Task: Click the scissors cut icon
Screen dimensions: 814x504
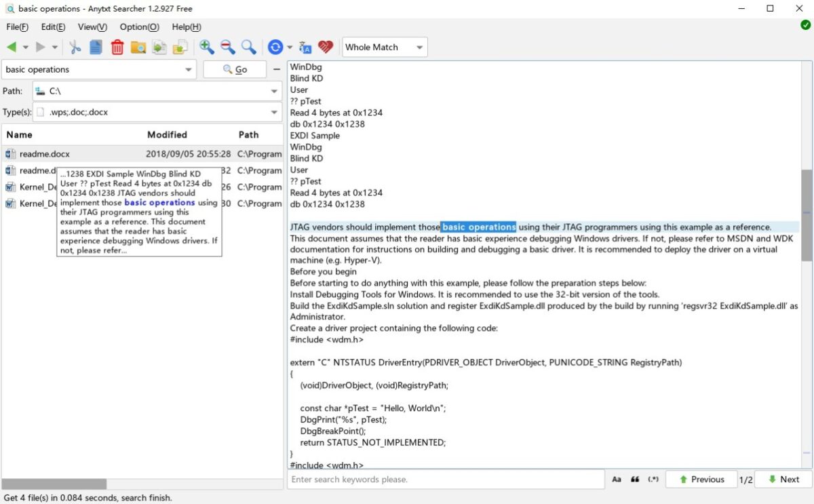Action: coord(75,47)
